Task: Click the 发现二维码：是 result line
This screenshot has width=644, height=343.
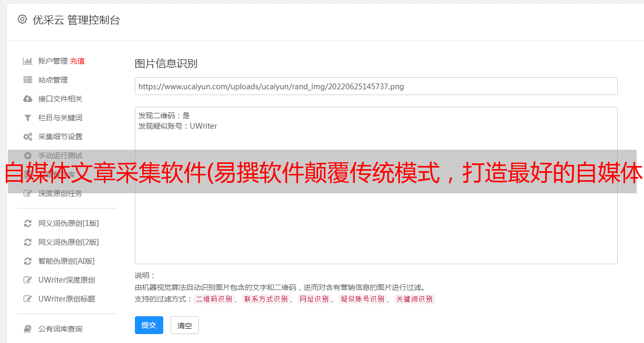Action: (164, 116)
